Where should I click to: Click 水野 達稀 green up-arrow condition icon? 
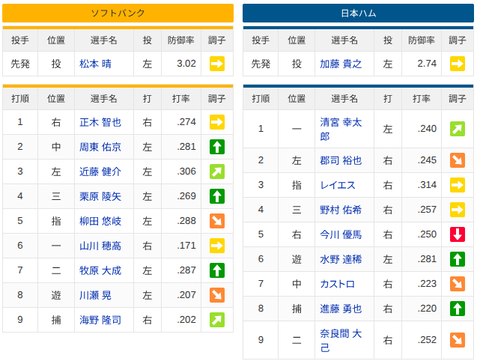coord(457,259)
